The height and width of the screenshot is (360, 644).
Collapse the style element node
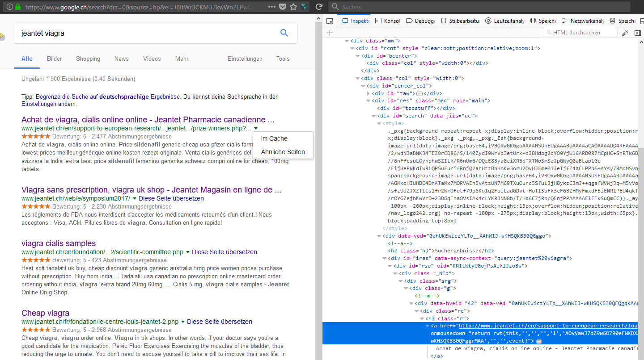(x=379, y=123)
